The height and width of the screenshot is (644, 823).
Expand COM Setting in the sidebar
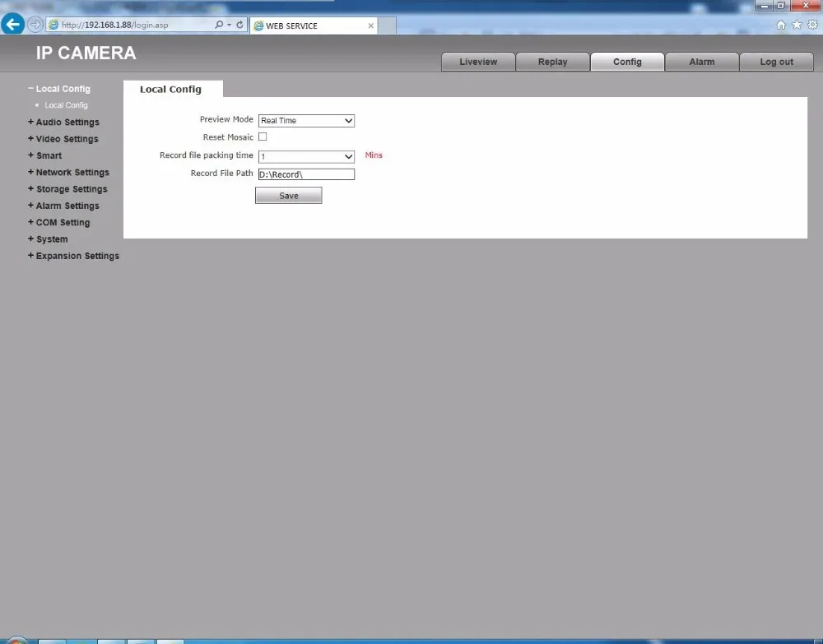tap(58, 222)
